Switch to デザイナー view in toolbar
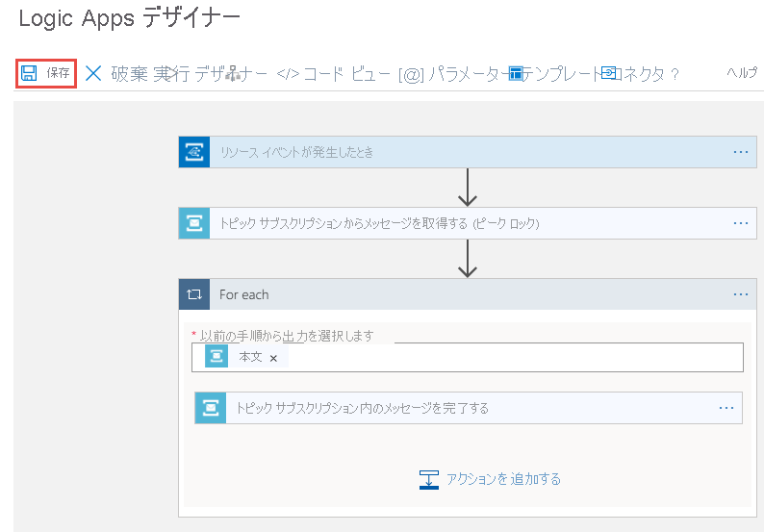 tap(231, 73)
